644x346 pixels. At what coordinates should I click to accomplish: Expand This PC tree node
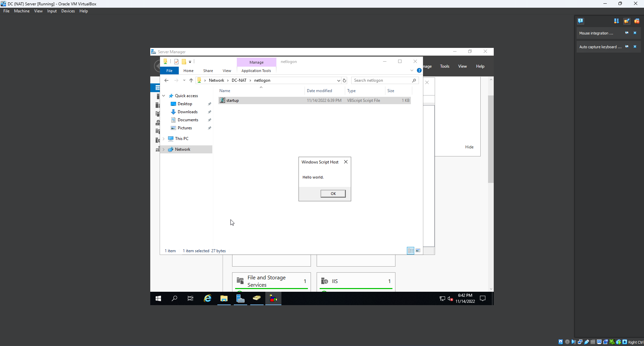(164, 139)
